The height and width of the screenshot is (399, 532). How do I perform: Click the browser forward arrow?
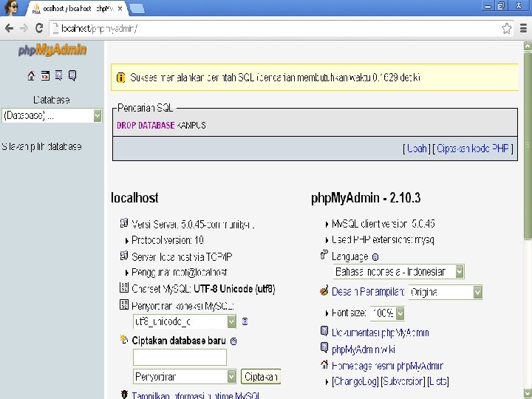point(24,28)
